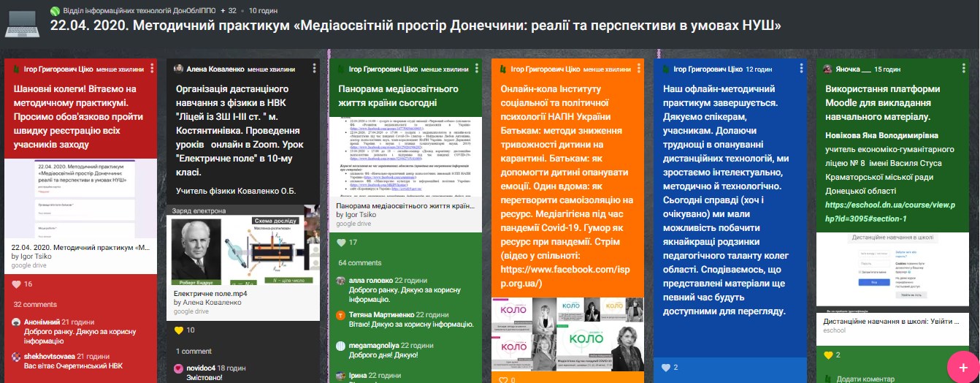Click the avatar beside Додати коментар
This screenshot has height=383, width=980.
click(828, 379)
